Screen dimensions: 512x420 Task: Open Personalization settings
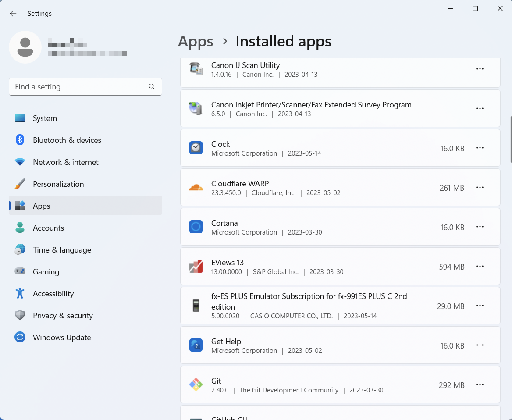pyautogui.click(x=85, y=184)
